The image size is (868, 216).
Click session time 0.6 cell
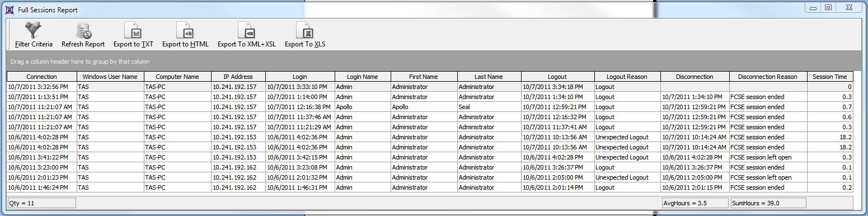click(830, 117)
